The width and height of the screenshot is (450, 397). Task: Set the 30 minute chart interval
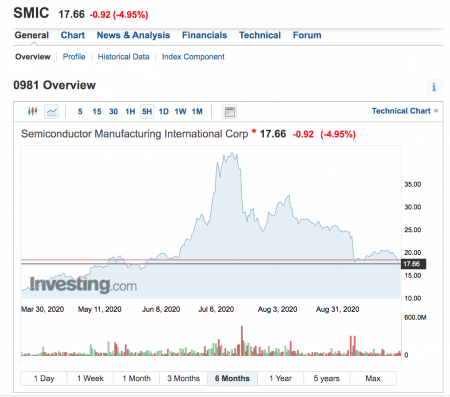113,112
